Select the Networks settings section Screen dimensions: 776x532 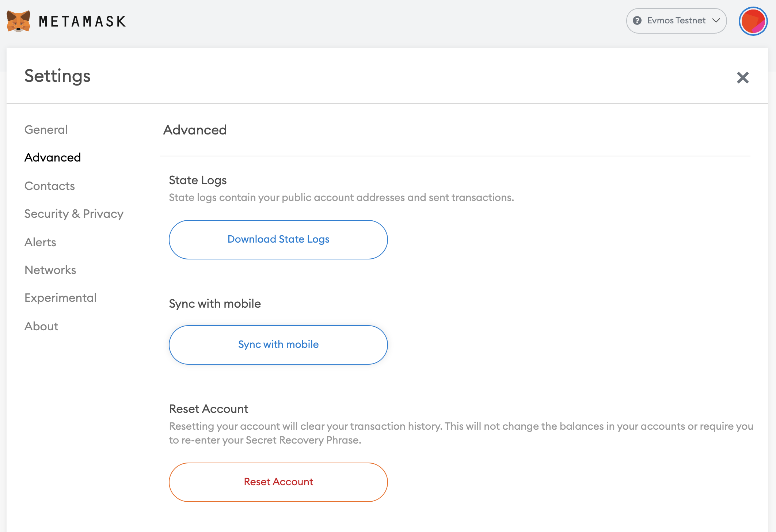[50, 270]
